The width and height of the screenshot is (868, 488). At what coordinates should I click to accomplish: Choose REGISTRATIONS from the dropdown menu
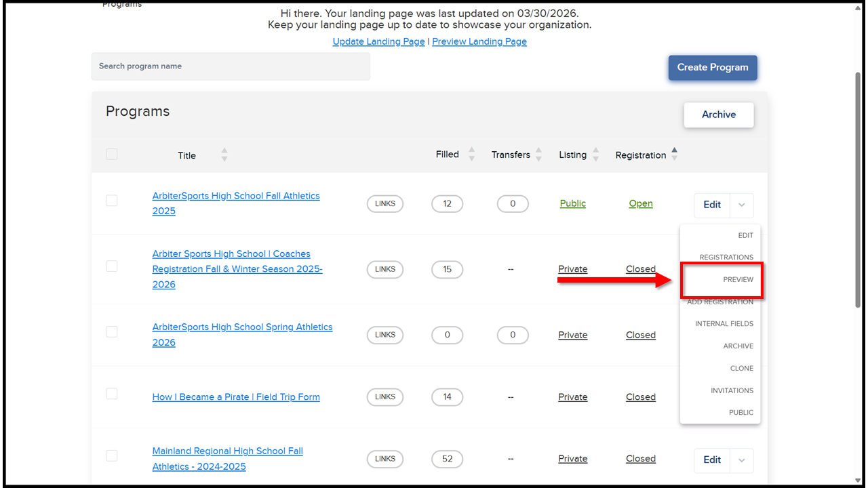click(726, 257)
